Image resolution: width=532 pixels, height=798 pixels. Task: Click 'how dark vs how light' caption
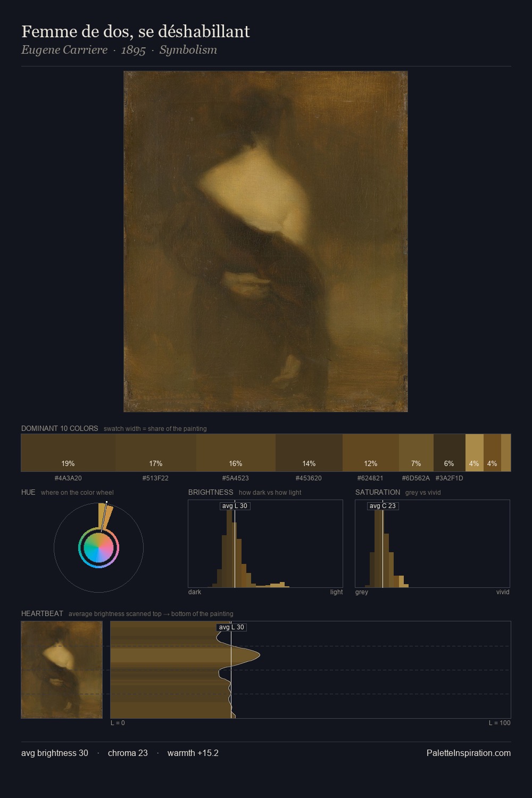click(x=270, y=493)
